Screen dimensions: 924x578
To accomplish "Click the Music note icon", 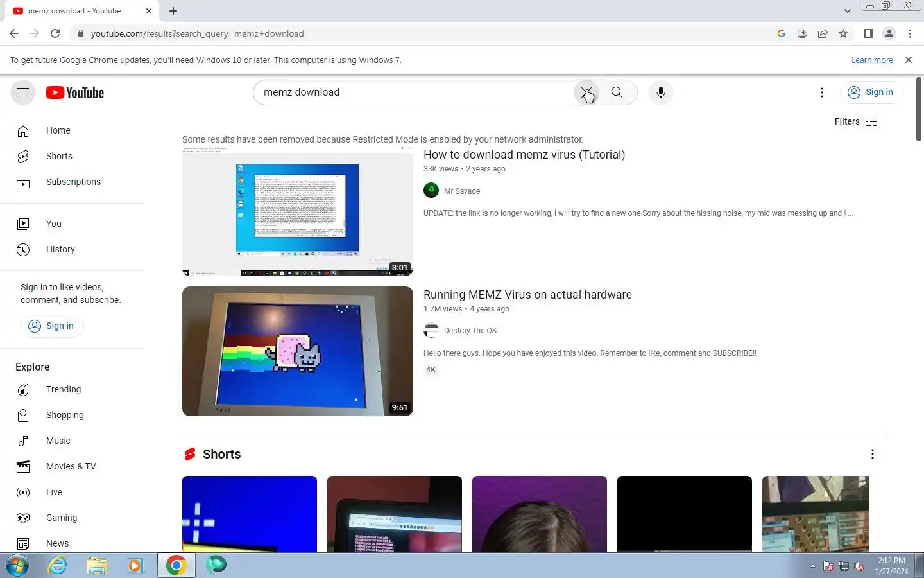I will (23, 441).
